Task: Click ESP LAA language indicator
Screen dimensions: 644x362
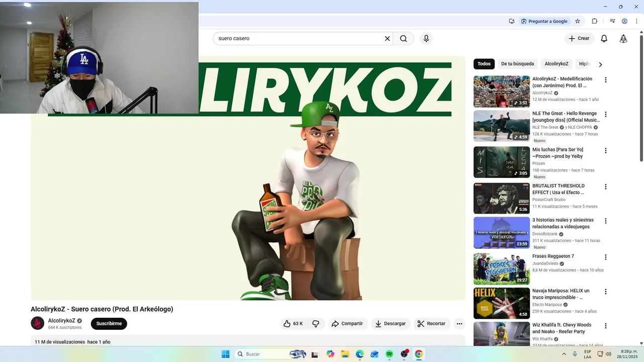Action: (588, 354)
